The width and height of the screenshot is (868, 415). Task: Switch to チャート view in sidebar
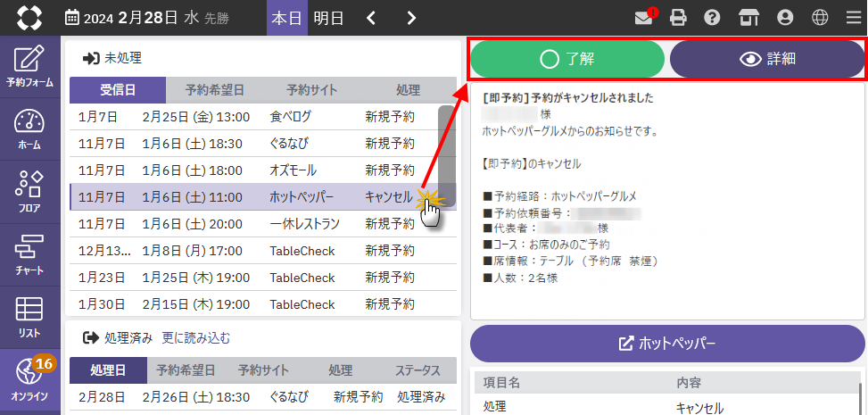[29, 254]
